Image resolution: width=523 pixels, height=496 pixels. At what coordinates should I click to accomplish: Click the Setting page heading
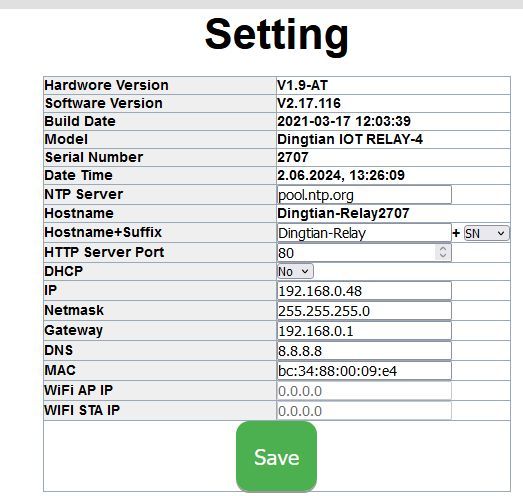pyautogui.click(x=277, y=35)
